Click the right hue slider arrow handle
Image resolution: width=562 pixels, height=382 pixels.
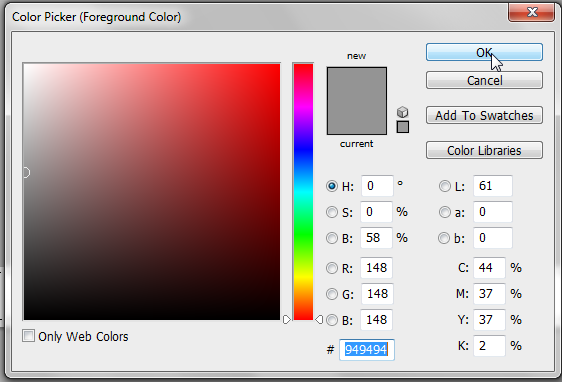tap(319, 319)
